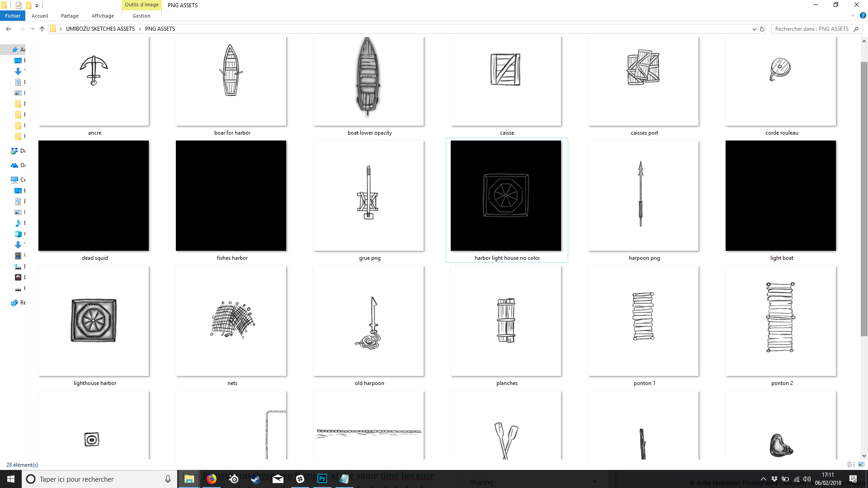Click the vertical scrollbar thumb
Image resolution: width=868 pixels, height=488 pixels.
coord(864,199)
